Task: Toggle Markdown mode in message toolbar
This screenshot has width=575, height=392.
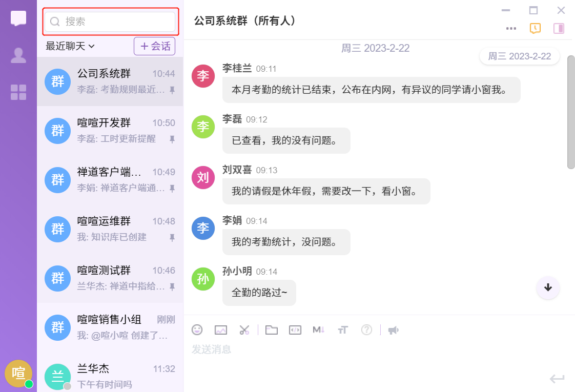Action: click(318, 330)
